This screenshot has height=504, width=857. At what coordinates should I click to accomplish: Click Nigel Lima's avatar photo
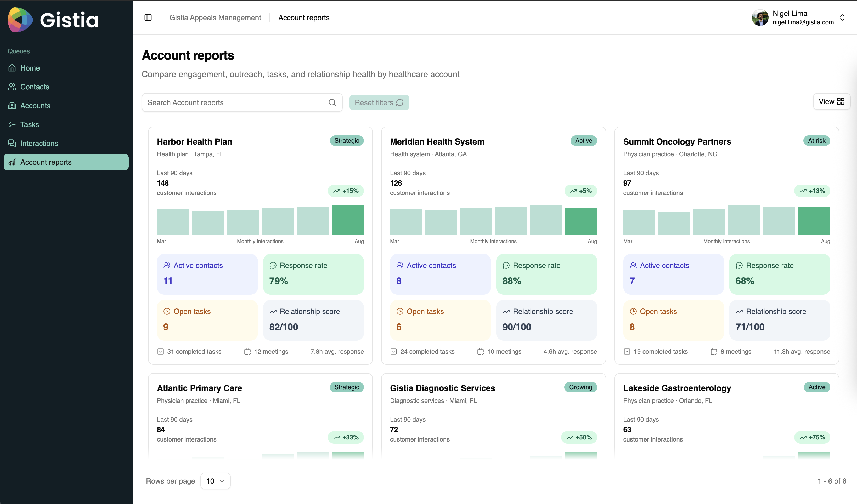point(760,18)
